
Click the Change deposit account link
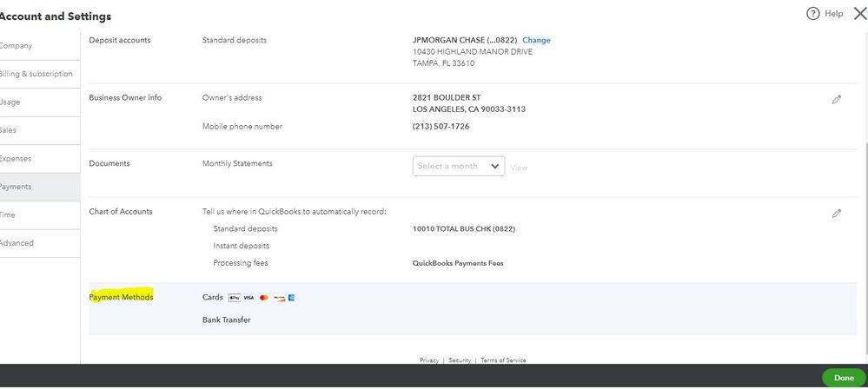[x=536, y=40]
